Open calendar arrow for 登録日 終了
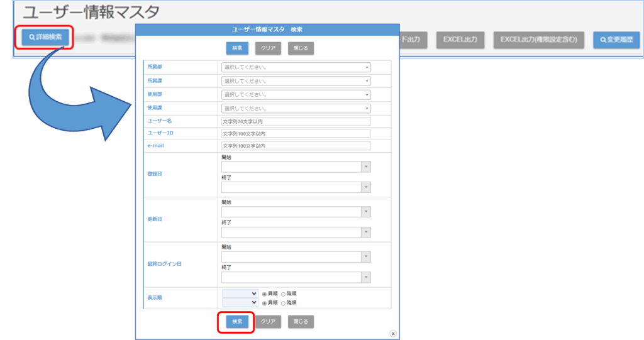Screen dimensions: 644x340 click(365, 187)
